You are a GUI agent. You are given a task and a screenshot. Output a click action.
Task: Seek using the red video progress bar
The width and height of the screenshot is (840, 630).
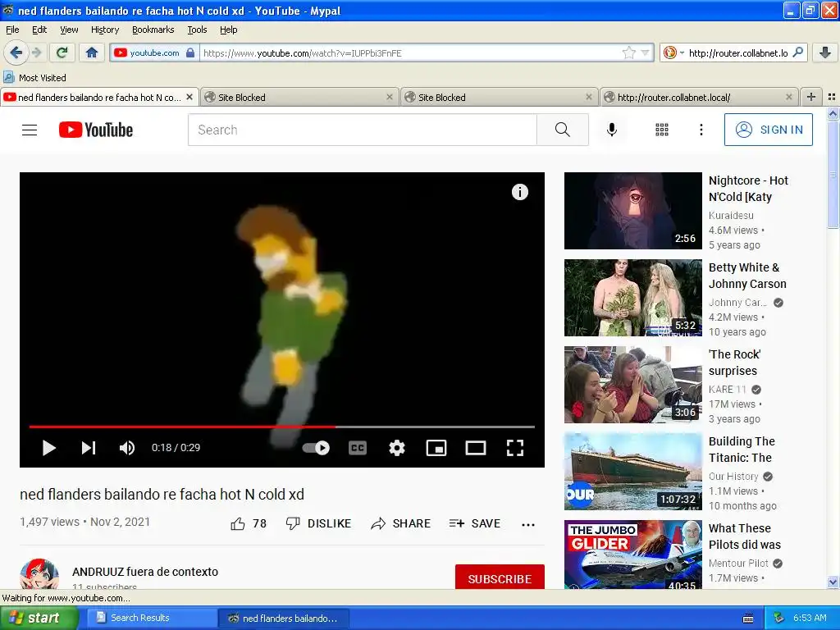pos(282,427)
